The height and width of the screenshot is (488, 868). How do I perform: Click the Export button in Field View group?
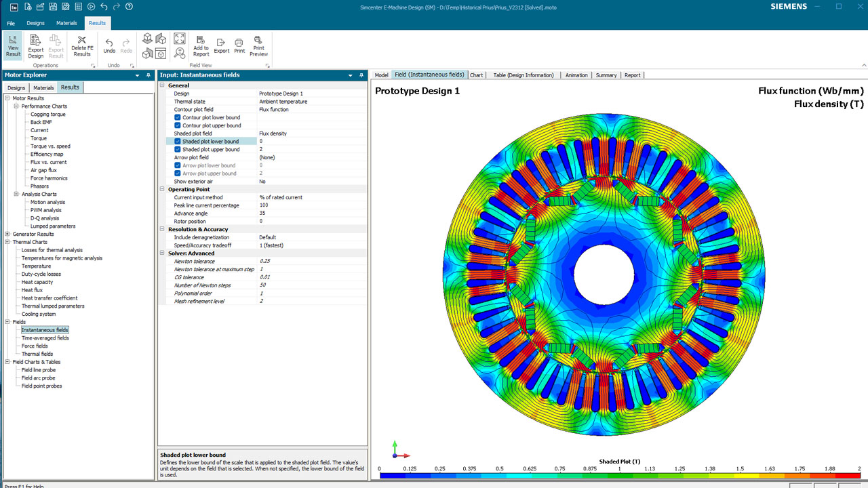coord(221,46)
